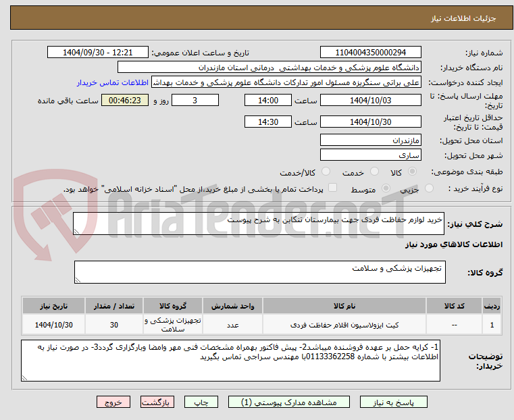Viewport: 514px width, 420px height.
Task: Click the اطلاعات کالاهای مورد نیاز heading
Action: (x=454, y=244)
